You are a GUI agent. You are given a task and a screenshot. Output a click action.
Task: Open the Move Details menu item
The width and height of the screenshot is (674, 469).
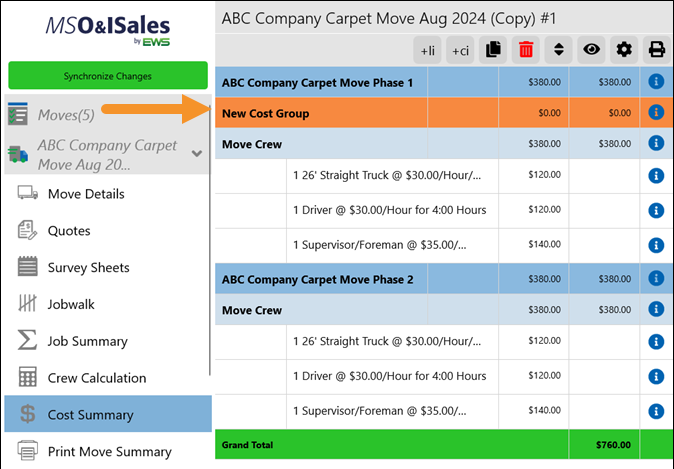[86, 193]
